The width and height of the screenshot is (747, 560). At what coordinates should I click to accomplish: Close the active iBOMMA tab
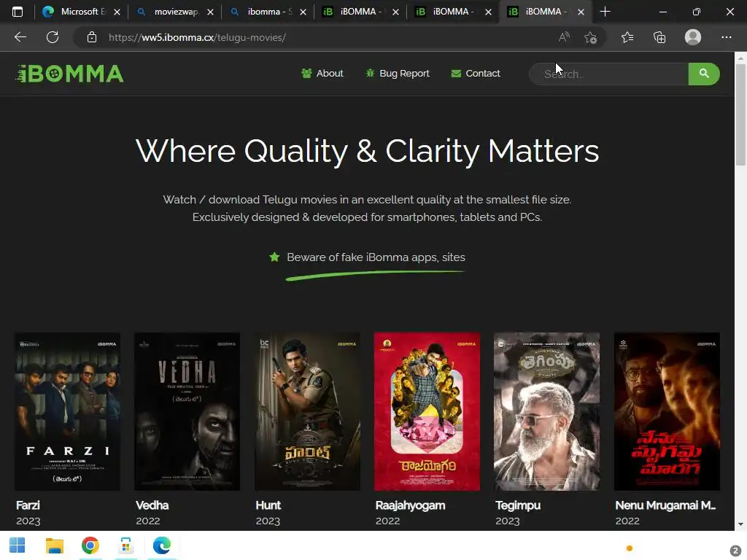tap(581, 12)
